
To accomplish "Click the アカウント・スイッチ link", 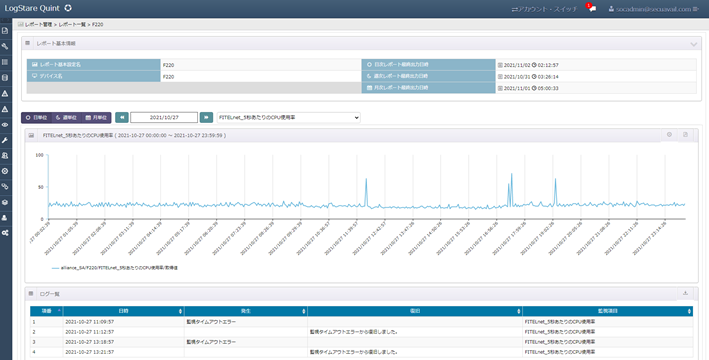I will point(544,9).
